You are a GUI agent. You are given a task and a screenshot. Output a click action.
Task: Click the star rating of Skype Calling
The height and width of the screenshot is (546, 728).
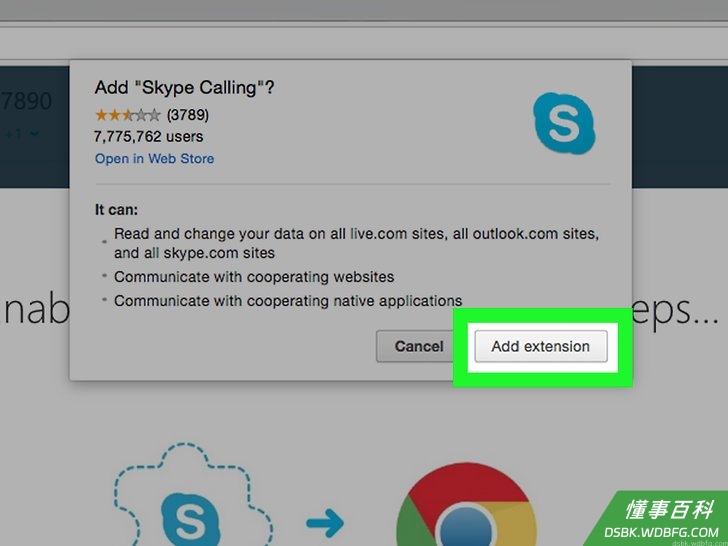[128, 115]
